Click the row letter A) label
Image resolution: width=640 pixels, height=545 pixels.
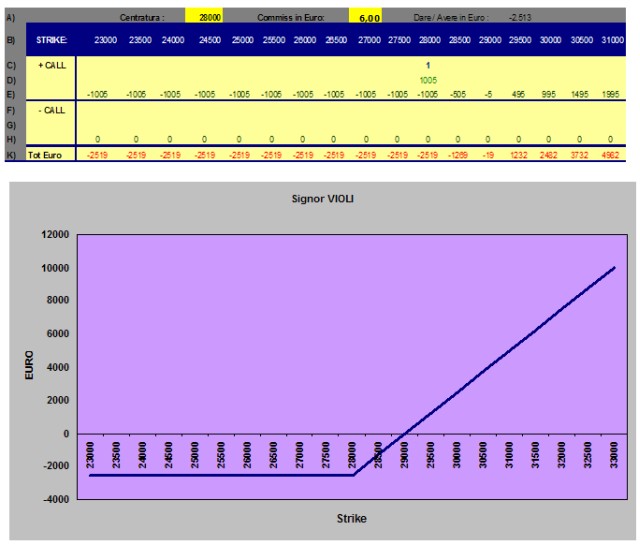(x=10, y=17)
